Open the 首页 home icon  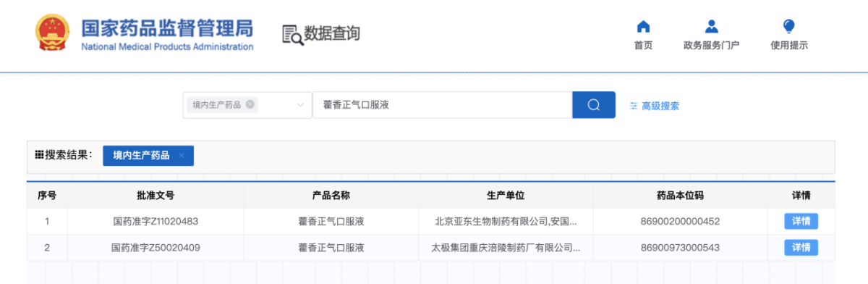[x=643, y=27]
